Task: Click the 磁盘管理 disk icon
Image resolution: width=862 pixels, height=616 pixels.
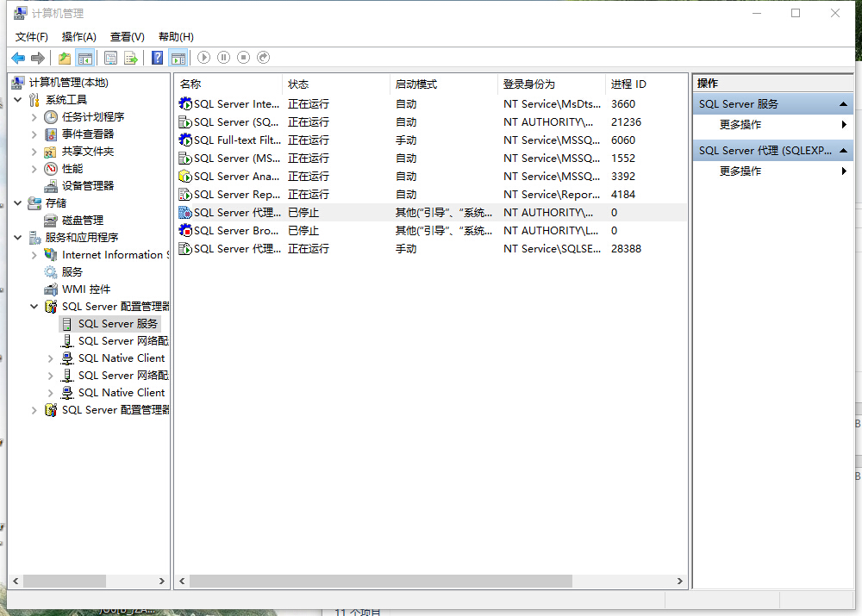Action: click(x=51, y=221)
